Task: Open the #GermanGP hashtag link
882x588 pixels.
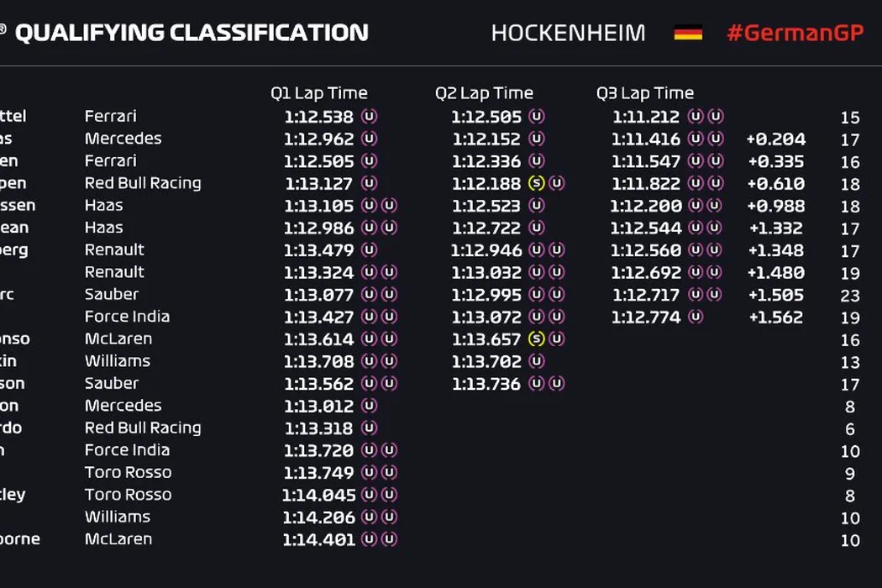Action: pyautogui.click(x=795, y=34)
